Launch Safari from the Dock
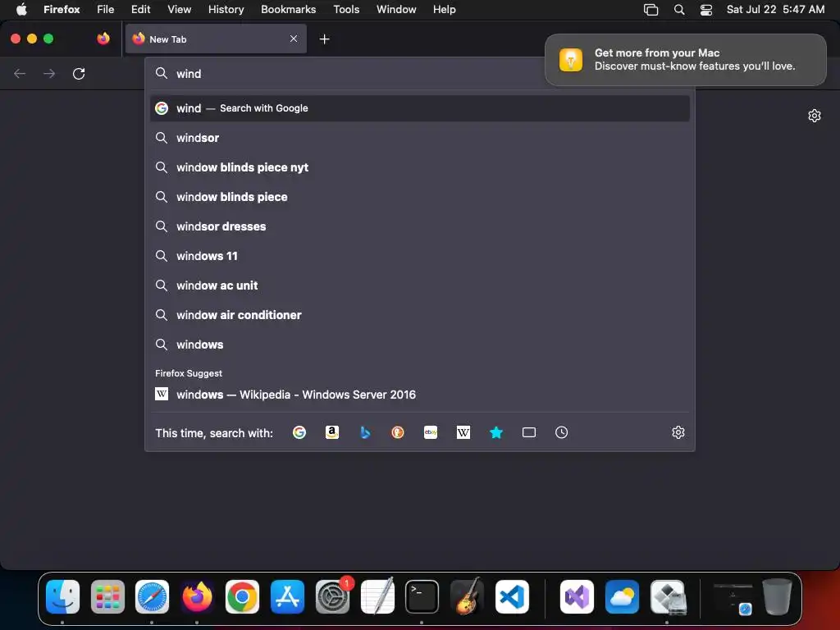Screen dimensions: 840x630 point(152,597)
